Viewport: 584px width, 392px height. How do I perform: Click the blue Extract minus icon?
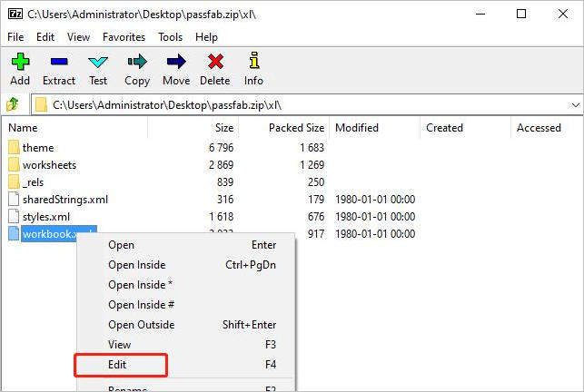pyautogui.click(x=59, y=62)
